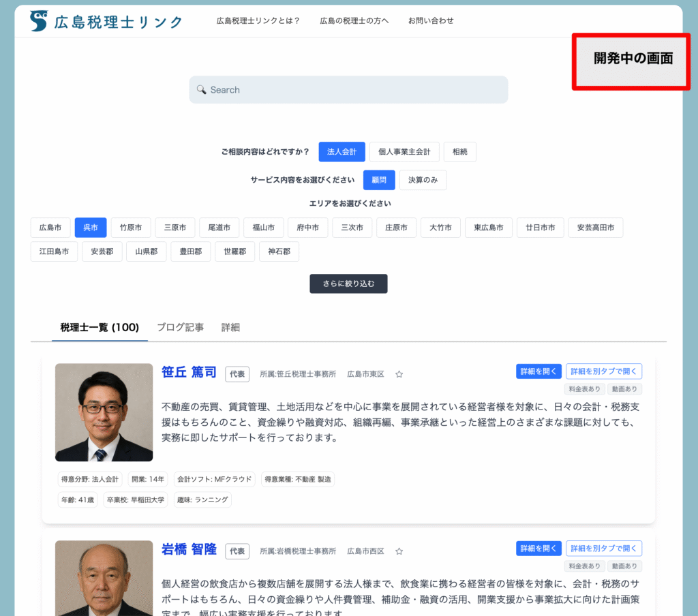Click the name link 笹丘 篤司
Image resolution: width=698 pixels, height=616 pixels.
pos(189,372)
